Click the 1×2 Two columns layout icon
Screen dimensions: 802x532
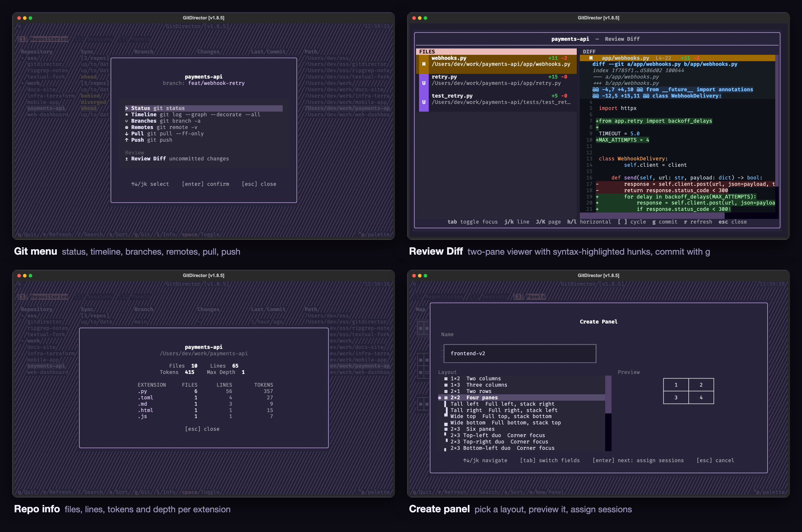pos(446,379)
